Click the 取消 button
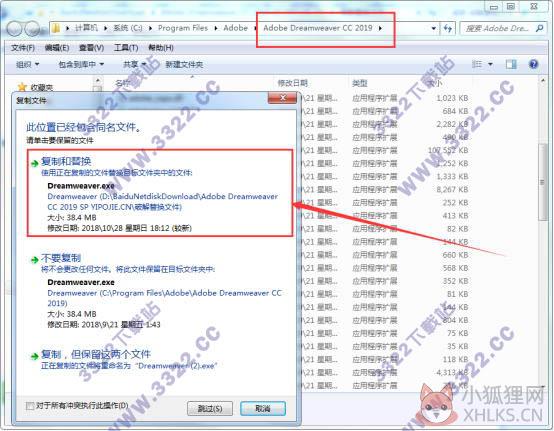This screenshot has width=554, height=431. [263, 409]
